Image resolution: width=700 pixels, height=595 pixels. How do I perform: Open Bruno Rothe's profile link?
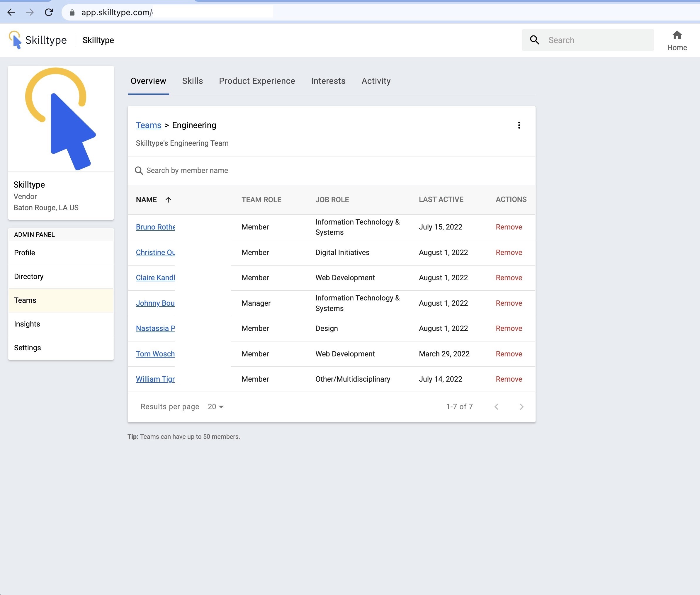click(155, 227)
